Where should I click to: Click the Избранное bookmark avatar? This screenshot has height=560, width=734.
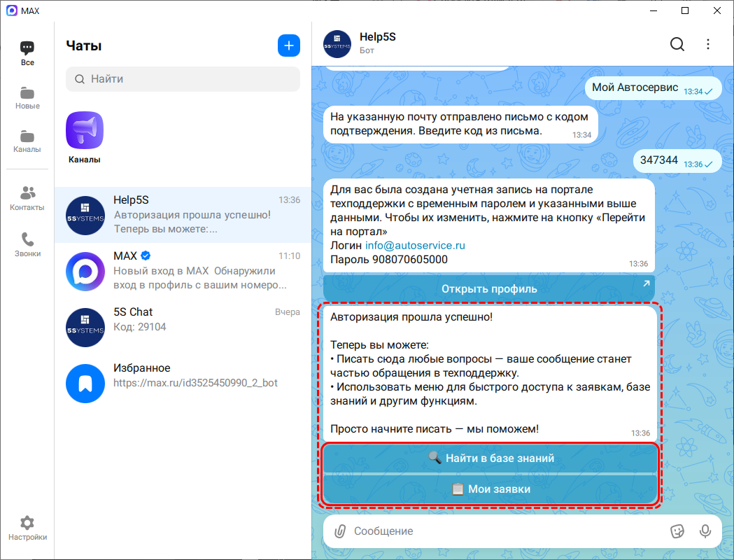pyautogui.click(x=85, y=384)
